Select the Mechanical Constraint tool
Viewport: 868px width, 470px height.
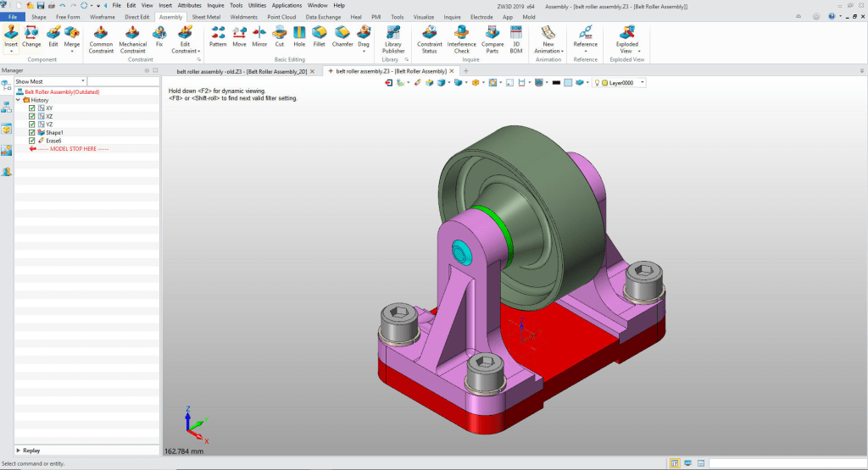[132, 38]
